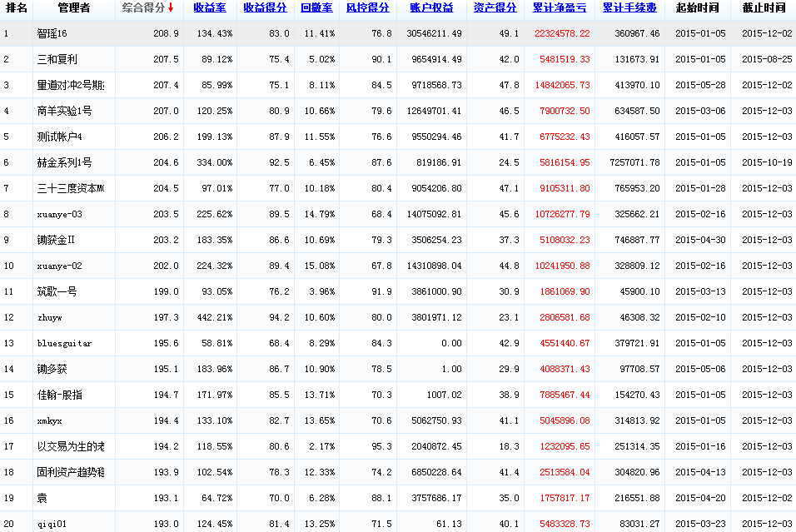Select the net profit figure 1232095.65
The width and height of the screenshot is (796, 532).
click(565, 447)
